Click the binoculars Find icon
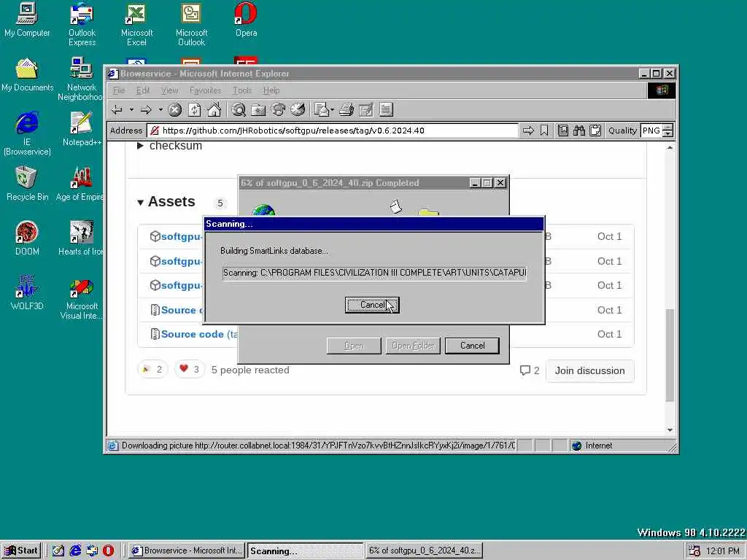 tap(578, 131)
